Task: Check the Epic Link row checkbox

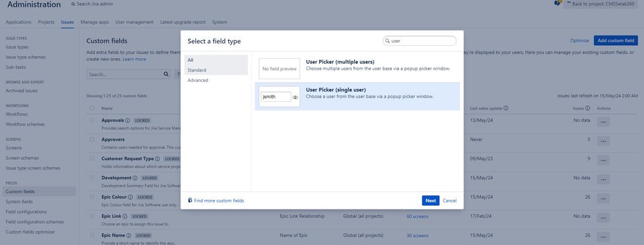Action: pyautogui.click(x=92, y=216)
